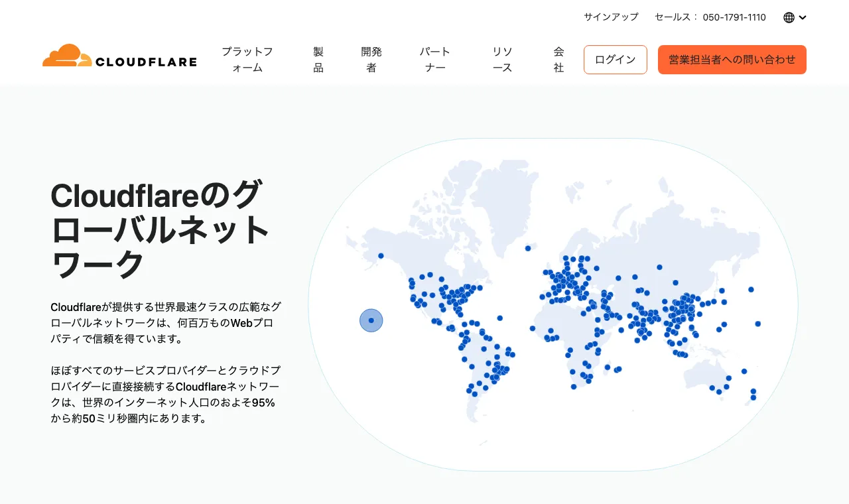Open the サインアップ link
The height and width of the screenshot is (504, 849).
click(x=611, y=17)
